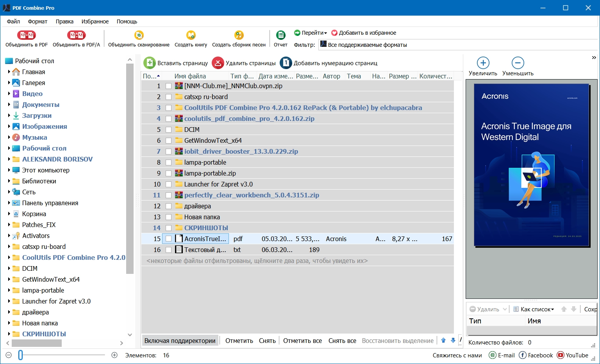Open the Как список view dropdown
Screen dimensions: 600x364
click(534, 309)
